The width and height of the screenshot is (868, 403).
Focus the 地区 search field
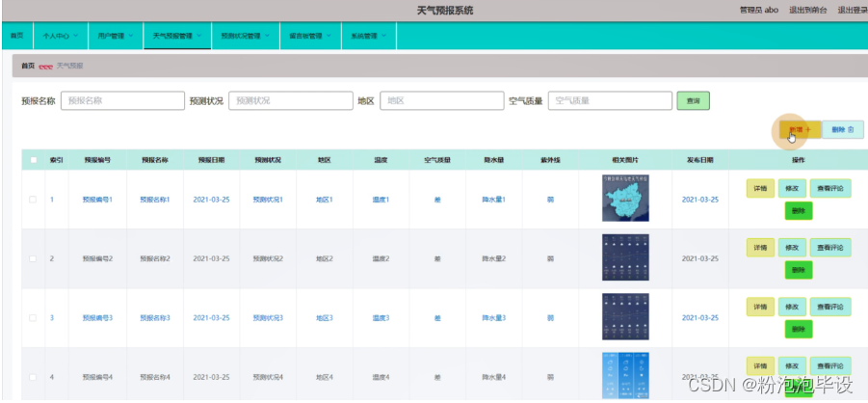coord(442,101)
